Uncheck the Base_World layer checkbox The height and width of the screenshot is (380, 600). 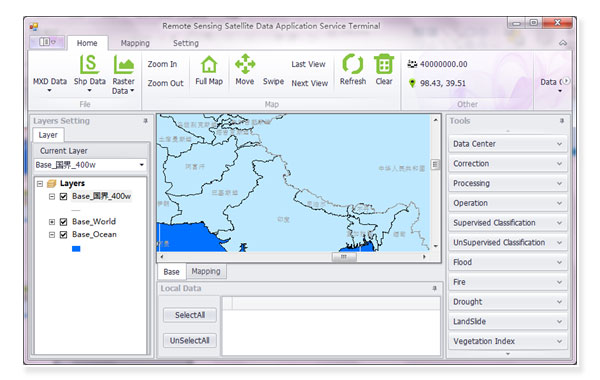tap(64, 222)
